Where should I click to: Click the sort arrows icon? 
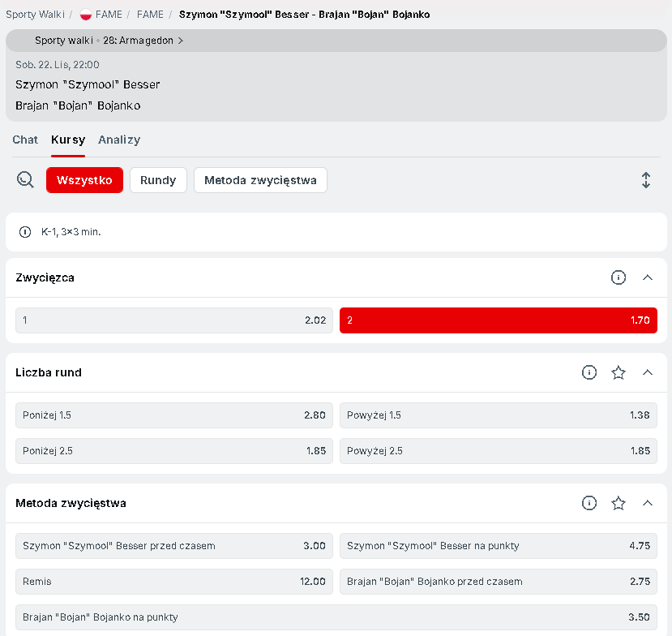click(x=645, y=180)
